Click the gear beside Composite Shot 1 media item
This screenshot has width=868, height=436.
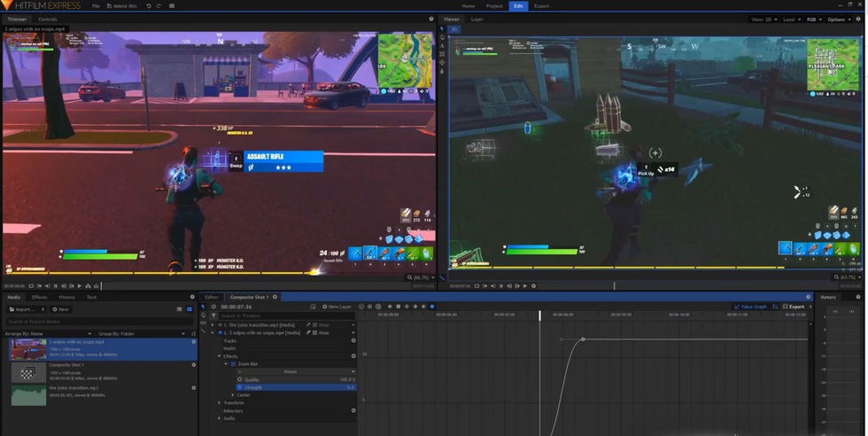(194, 365)
